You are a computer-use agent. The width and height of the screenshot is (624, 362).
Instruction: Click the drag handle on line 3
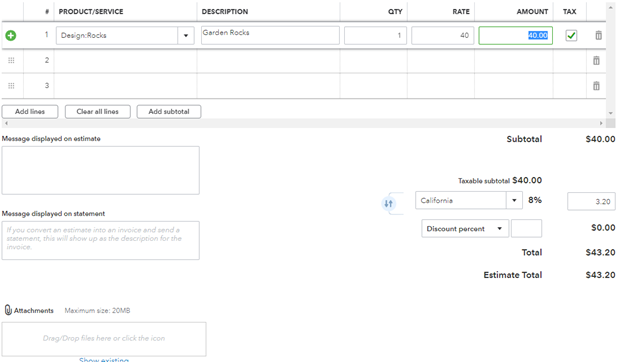tap(11, 86)
